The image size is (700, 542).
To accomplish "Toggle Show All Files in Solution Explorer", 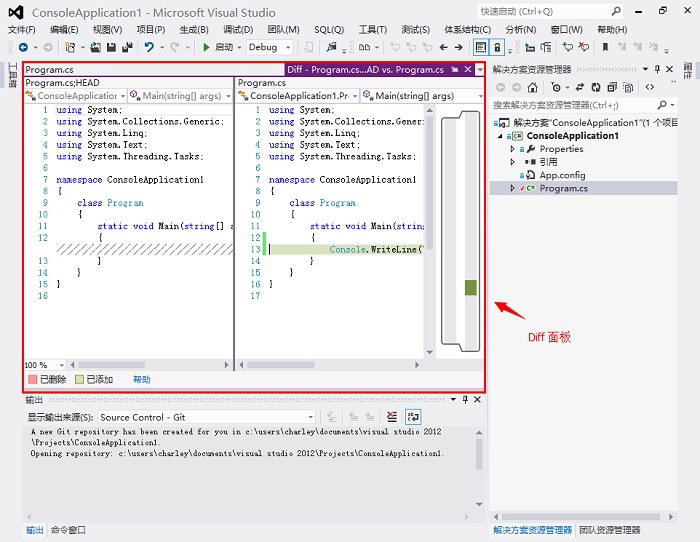I will click(x=628, y=88).
